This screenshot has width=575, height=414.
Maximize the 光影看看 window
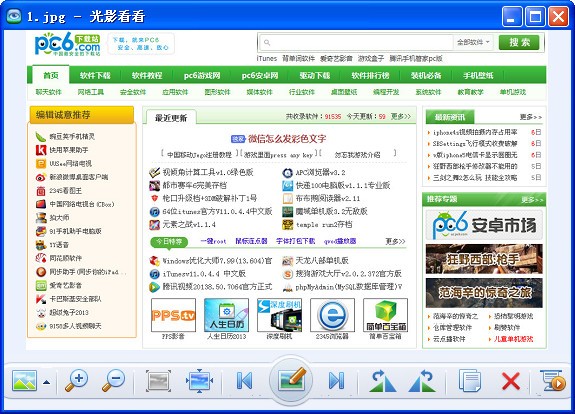pyautogui.click(x=535, y=17)
